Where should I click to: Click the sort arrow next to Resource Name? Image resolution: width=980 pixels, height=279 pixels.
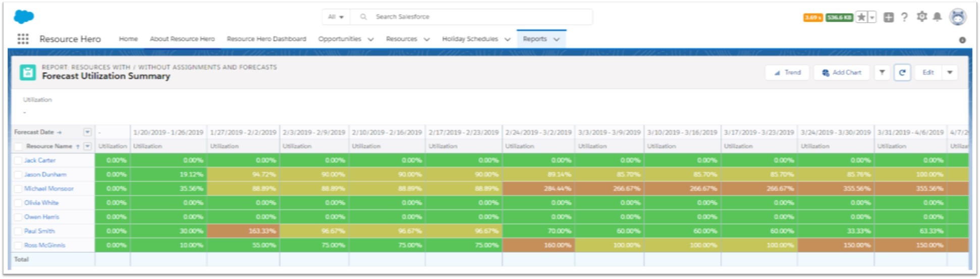point(78,146)
